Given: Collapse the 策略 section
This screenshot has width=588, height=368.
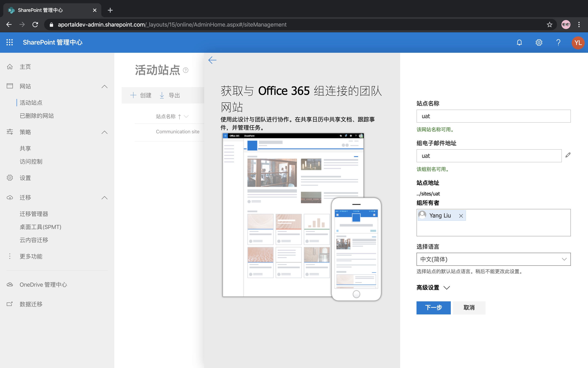Looking at the screenshot, I should tap(105, 132).
